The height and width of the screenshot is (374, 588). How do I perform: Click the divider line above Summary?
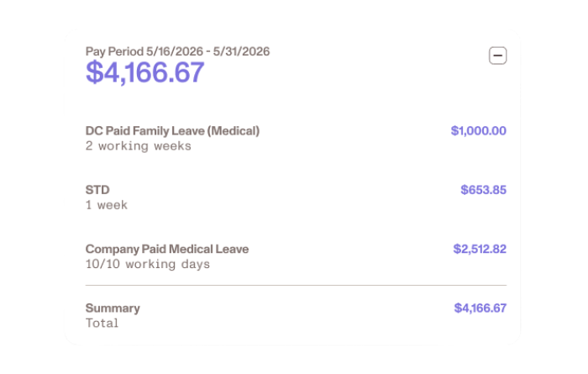click(x=296, y=285)
